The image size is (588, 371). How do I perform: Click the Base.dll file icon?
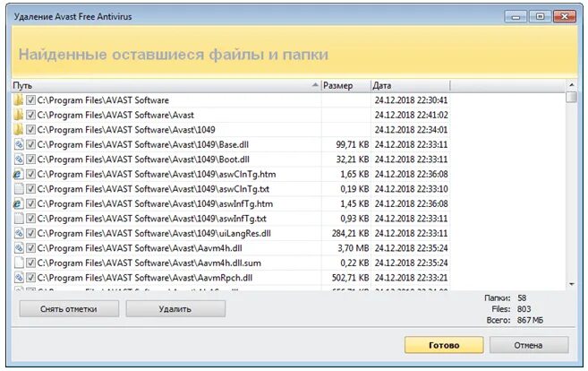point(19,143)
